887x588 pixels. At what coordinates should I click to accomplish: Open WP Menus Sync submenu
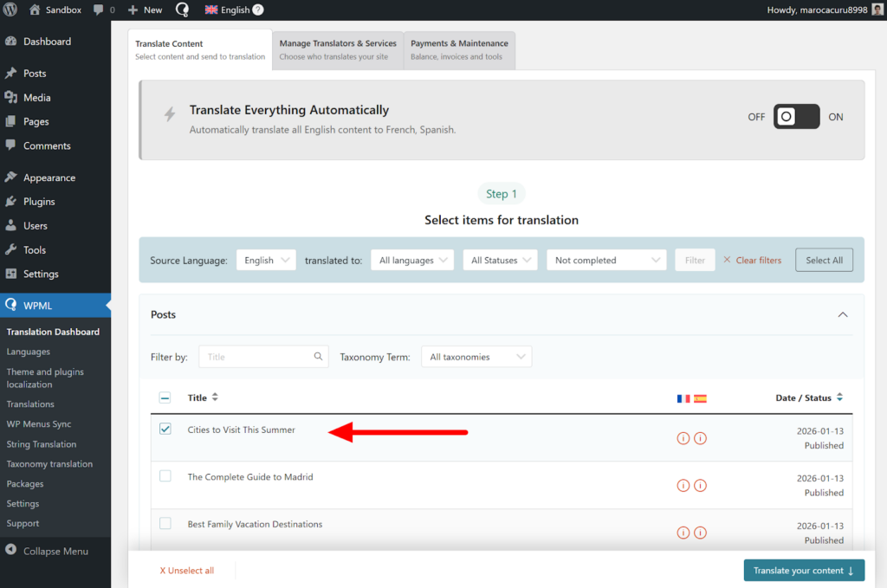(39, 424)
